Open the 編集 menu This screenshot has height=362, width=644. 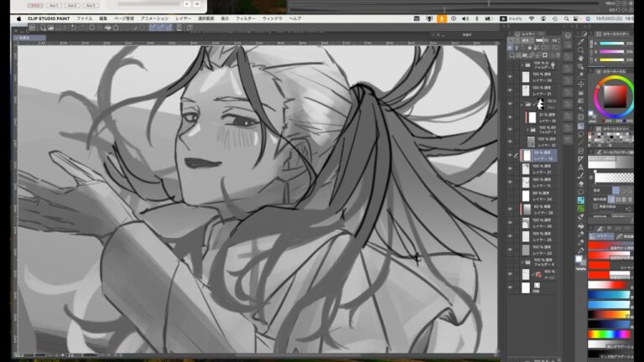tap(103, 18)
